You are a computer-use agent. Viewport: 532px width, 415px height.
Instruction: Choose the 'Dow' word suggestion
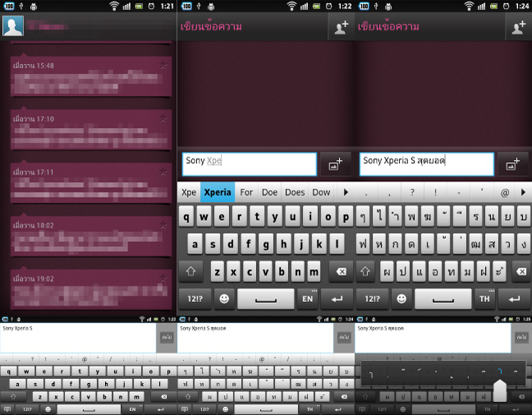[321, 192]
